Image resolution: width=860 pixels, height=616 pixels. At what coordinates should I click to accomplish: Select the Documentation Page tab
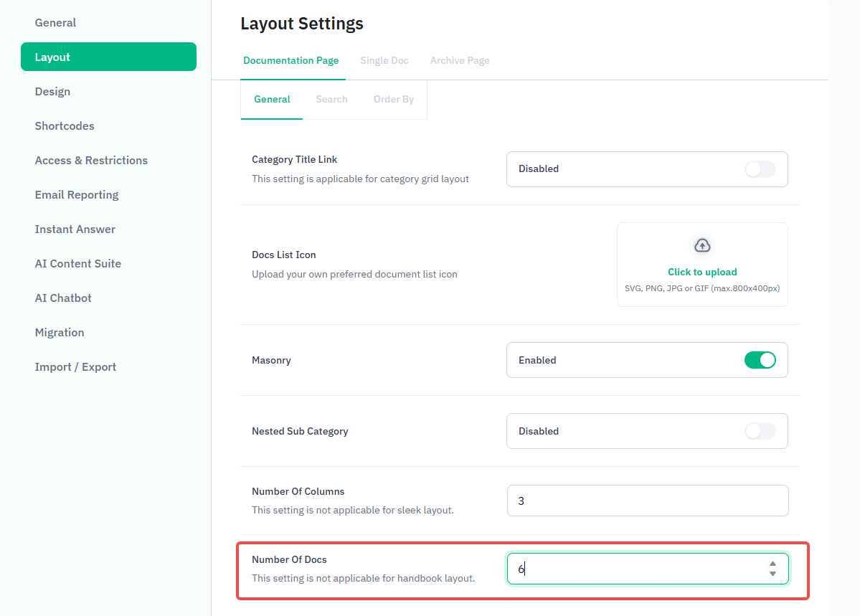(290, 61)
